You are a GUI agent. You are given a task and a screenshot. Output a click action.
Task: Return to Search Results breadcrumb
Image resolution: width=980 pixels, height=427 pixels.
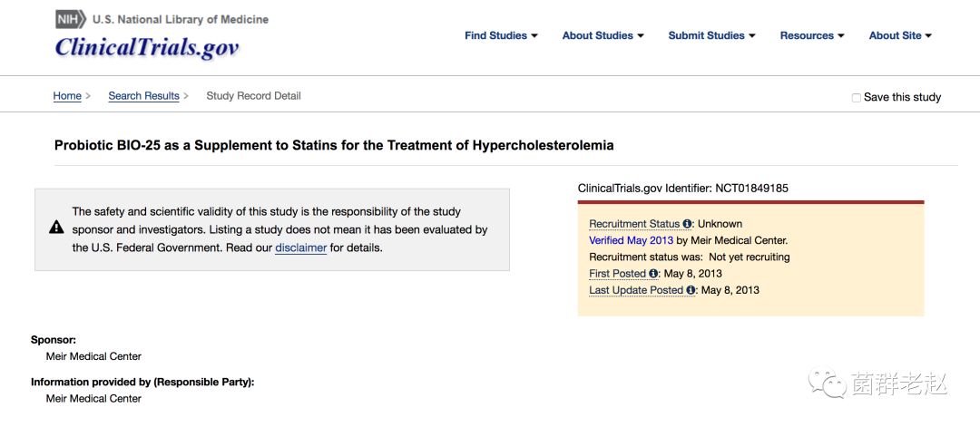coord(143,96)
